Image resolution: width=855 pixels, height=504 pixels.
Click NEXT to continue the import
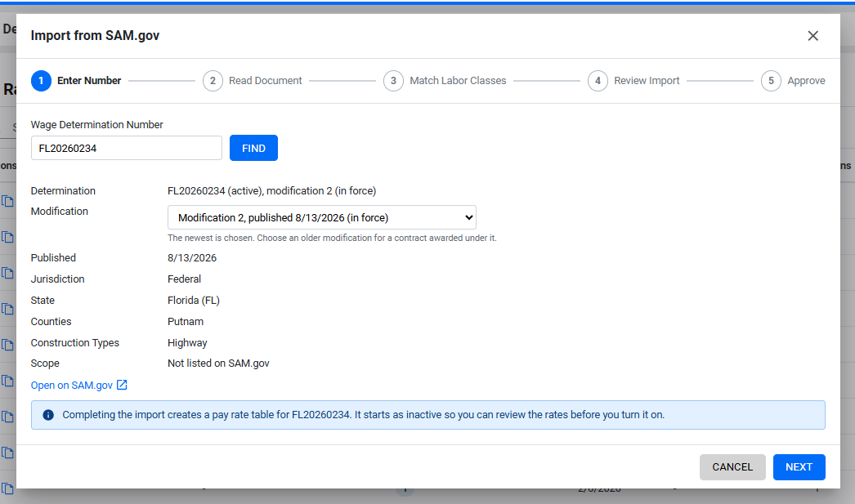799,467
